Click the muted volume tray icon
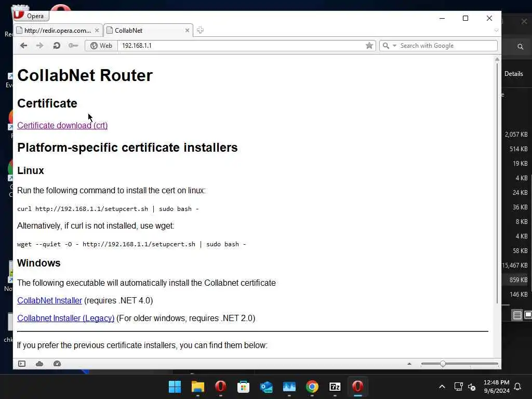This screenshot has width=532, height=399. click(x=472, y=387)
